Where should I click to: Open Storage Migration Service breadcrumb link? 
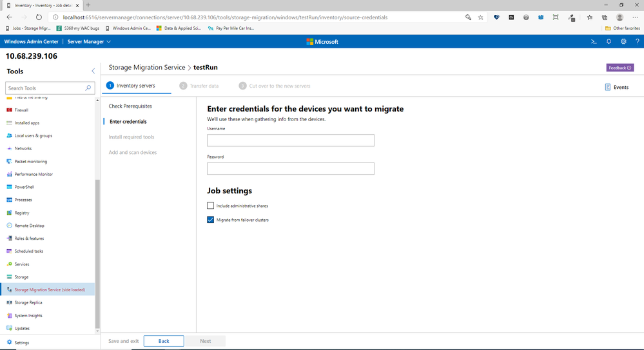tap(146, 68)
